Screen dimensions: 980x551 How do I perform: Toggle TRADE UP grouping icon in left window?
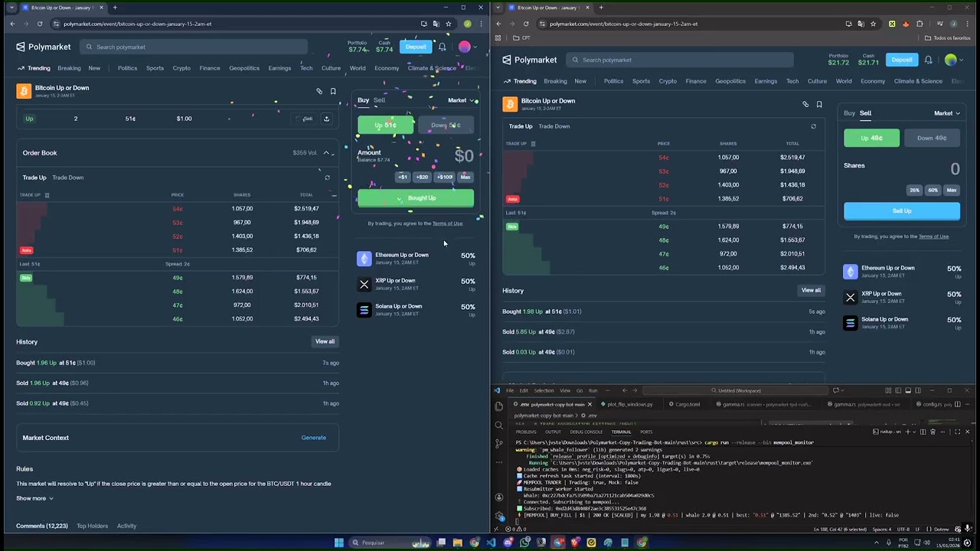[47, 195]
